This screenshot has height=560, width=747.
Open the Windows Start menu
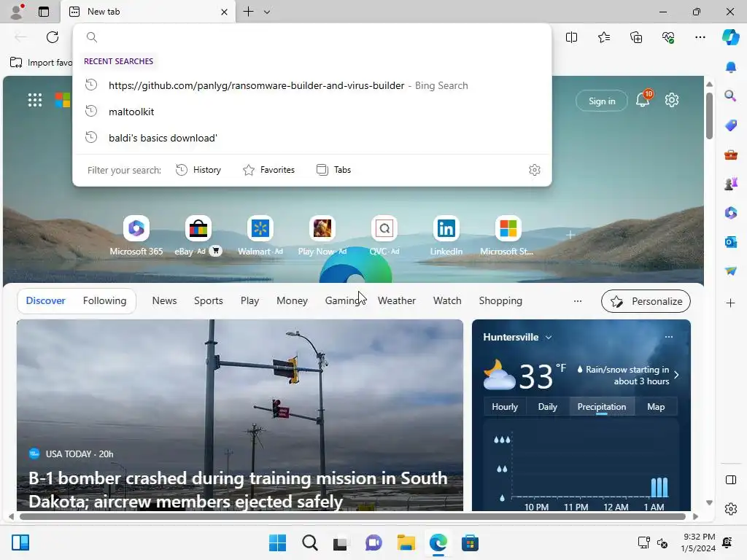click(277, 542)
